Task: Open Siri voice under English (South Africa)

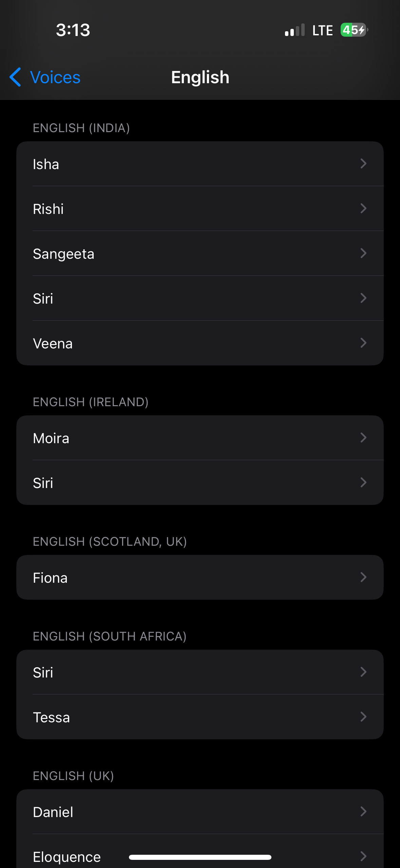Action: pos(199,672)
